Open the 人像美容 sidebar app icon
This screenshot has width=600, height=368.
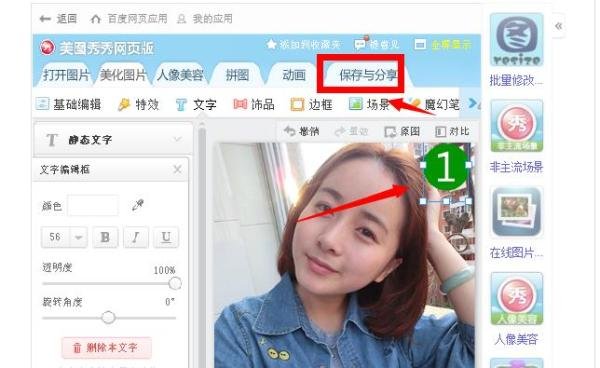(x=517, y=298)
